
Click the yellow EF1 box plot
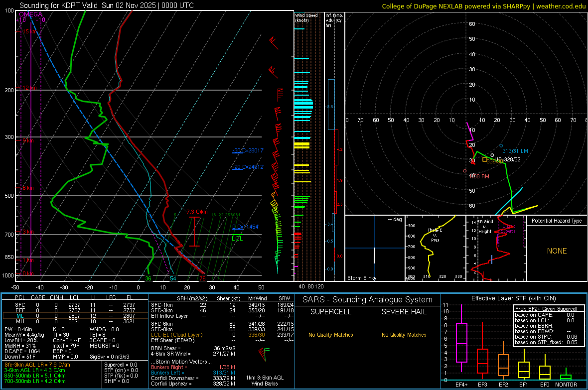(x=524, y=364)
